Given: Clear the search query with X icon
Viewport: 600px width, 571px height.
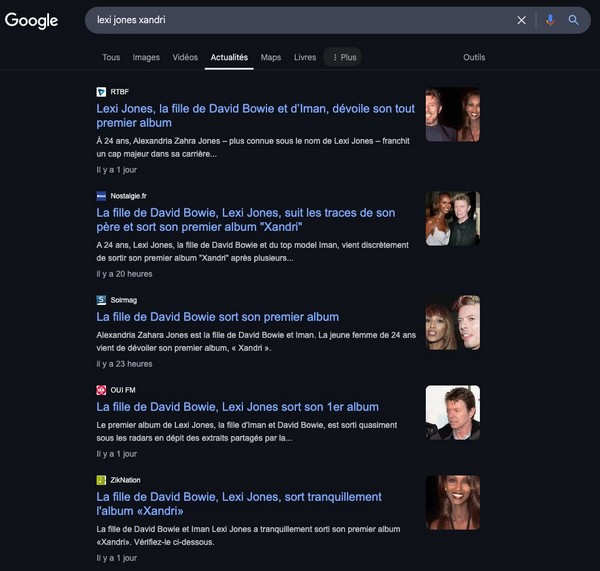Looking at the screenshot, I should [521, 20].
